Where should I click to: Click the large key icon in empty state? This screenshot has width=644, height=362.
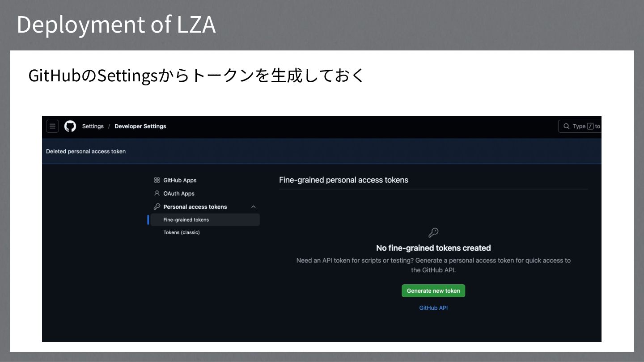(x=433, y=232)
